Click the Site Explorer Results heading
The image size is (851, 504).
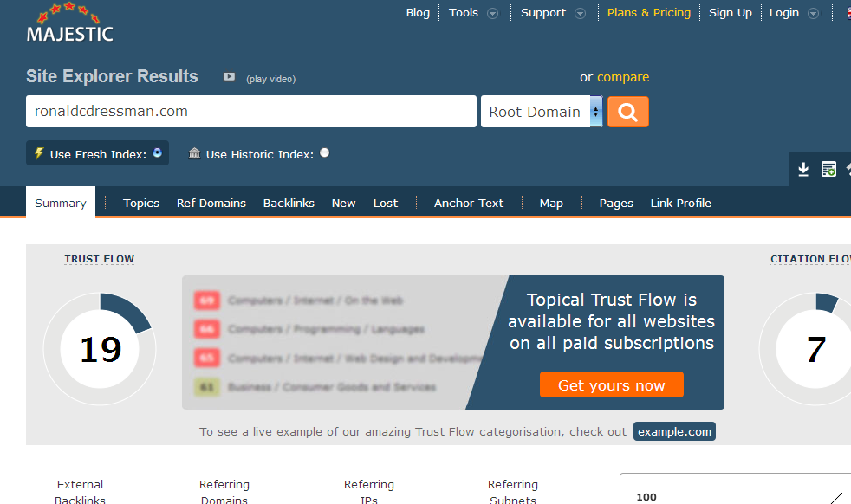click(x=112, y=76)
